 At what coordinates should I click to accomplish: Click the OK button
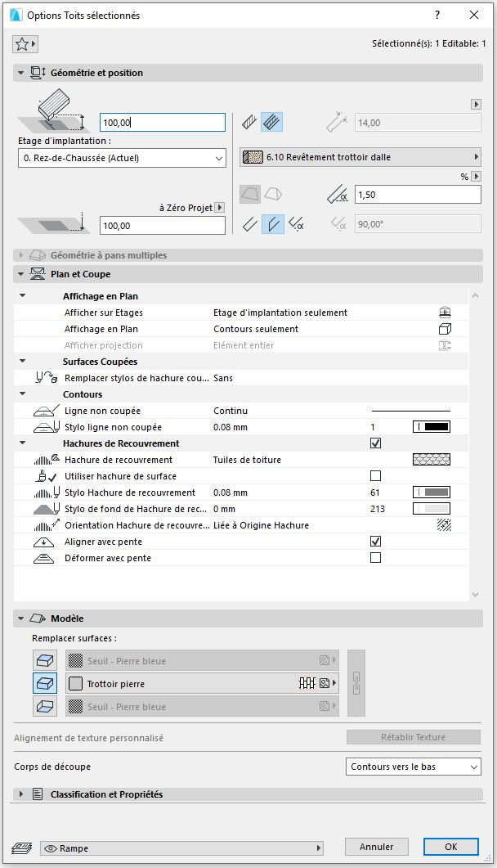[451, 847]
